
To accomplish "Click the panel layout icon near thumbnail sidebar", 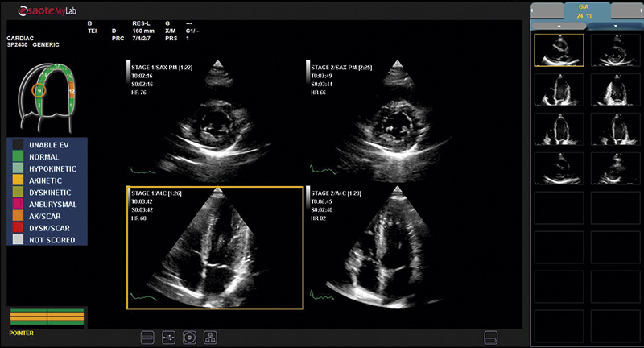I will [x=491, y=338].
